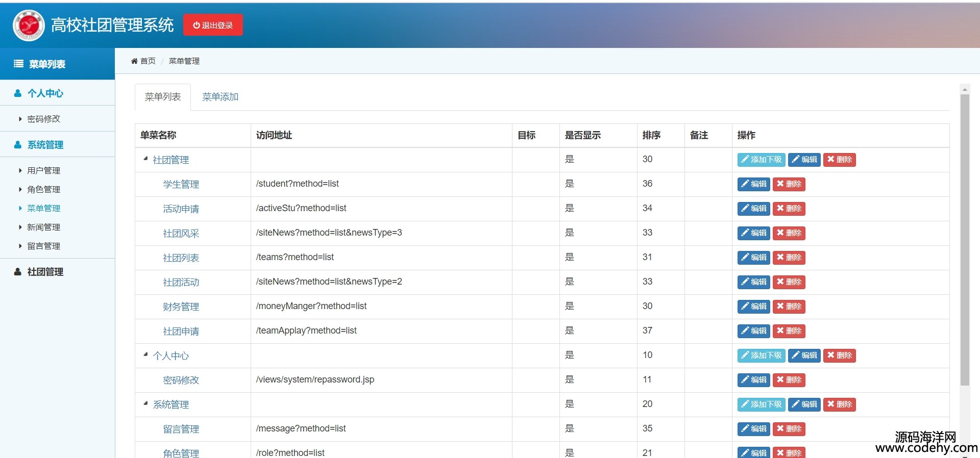
Task: Click the vertical scrollbar thumb
Action: 965,240
